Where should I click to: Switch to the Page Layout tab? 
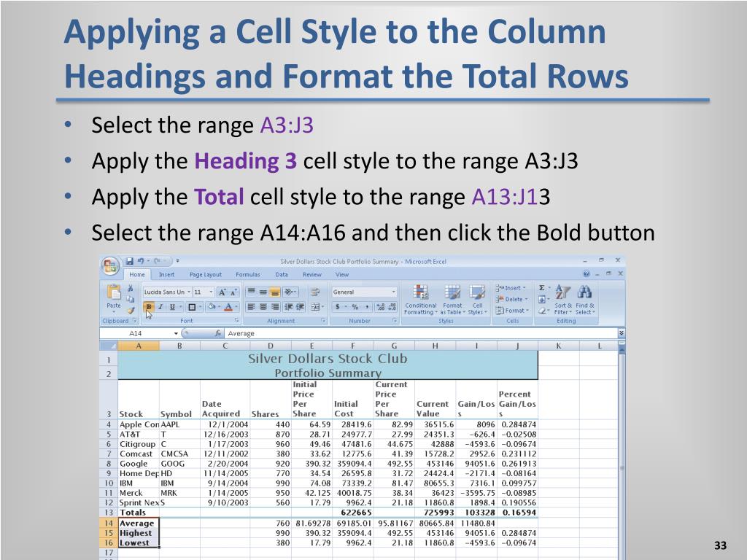click(205, 275)
